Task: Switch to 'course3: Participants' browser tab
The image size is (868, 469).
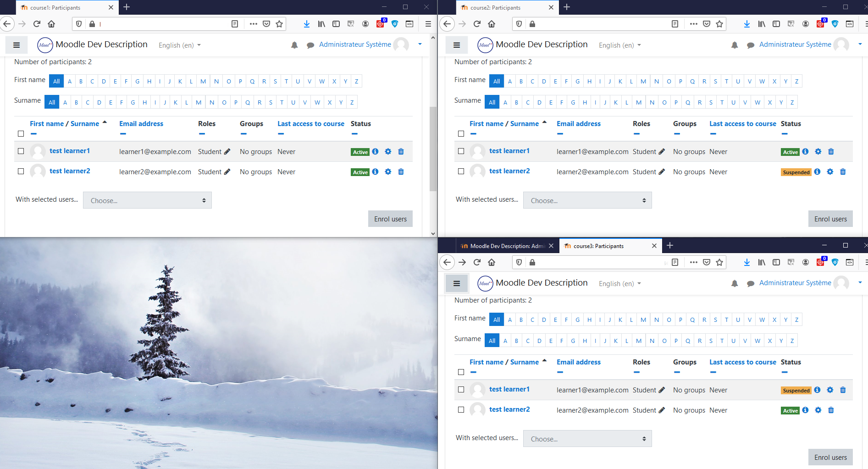Action: [x=610, y=246]
